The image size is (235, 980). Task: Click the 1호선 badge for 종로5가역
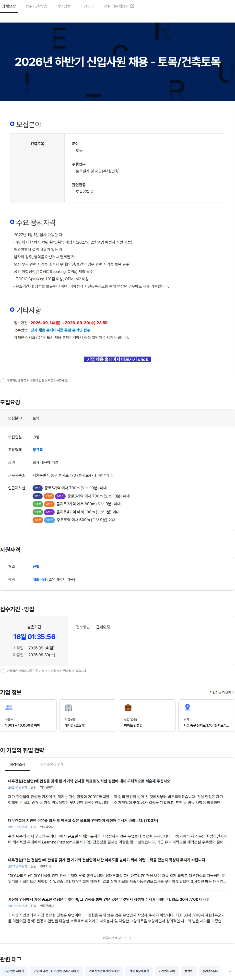click(x=37, y=488)
